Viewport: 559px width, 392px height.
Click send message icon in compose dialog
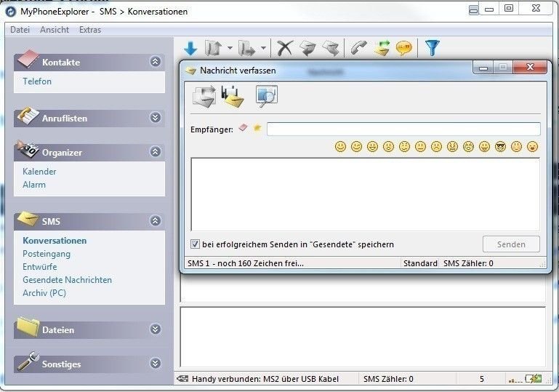pyautogui.click(x=204, y=96)
